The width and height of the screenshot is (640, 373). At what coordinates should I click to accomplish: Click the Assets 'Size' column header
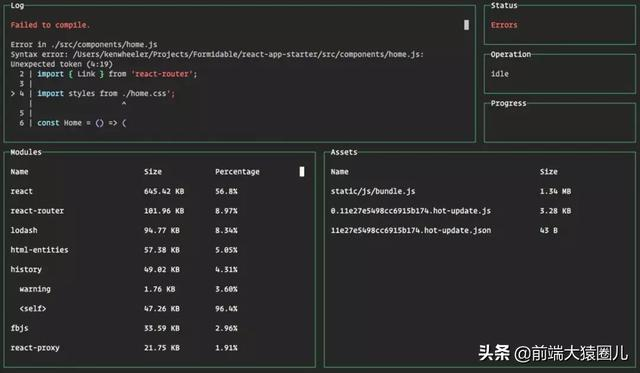point(549,172)
